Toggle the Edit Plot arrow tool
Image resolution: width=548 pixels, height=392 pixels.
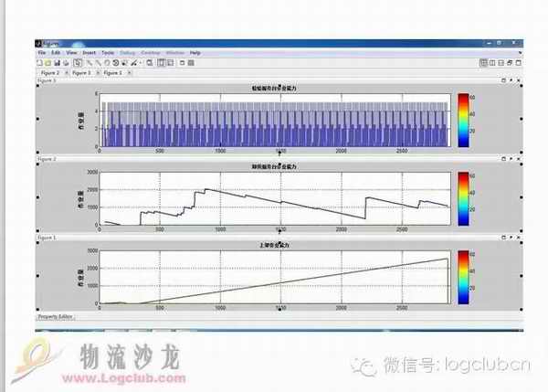[77, 62]
